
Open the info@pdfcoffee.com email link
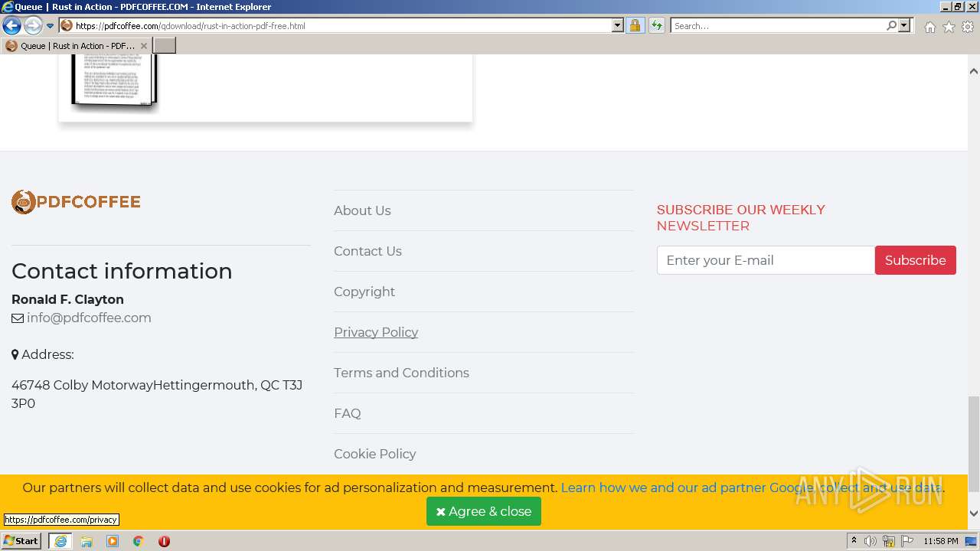(89, 318)
